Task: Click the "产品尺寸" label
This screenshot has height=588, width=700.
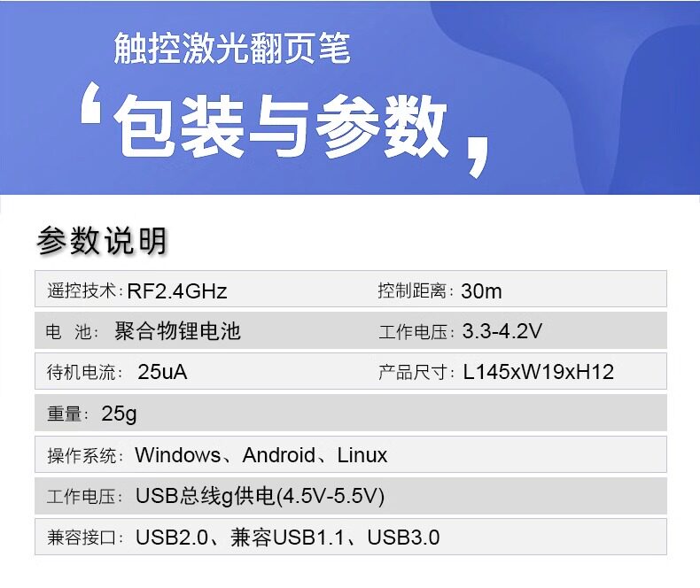Action: click(x=416, y=373)
